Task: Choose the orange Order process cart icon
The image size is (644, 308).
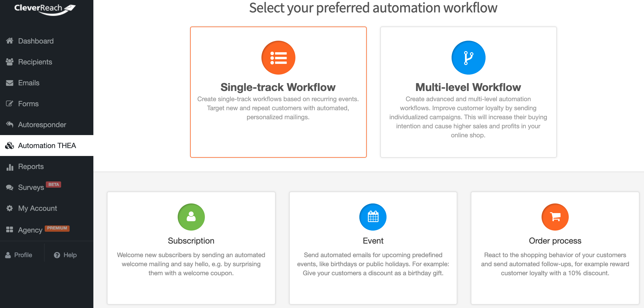Action: 555,217
